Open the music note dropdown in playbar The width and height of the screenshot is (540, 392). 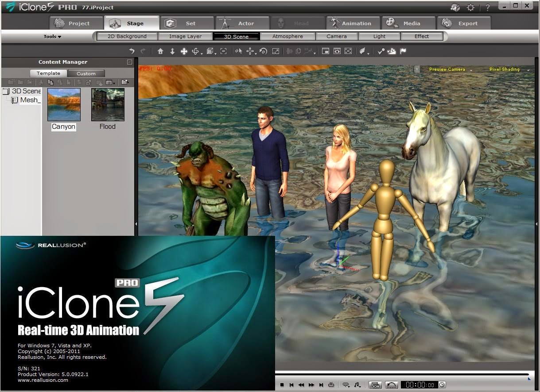point(357,385)
